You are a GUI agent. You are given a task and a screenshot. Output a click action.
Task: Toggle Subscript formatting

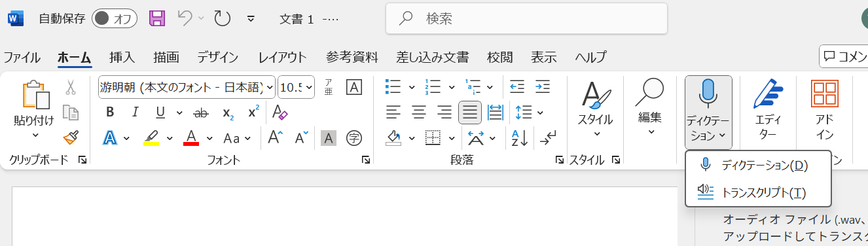tap(228, 113)
